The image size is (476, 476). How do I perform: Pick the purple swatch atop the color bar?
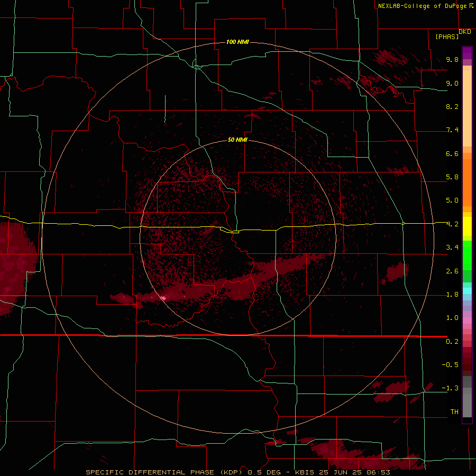467,53
